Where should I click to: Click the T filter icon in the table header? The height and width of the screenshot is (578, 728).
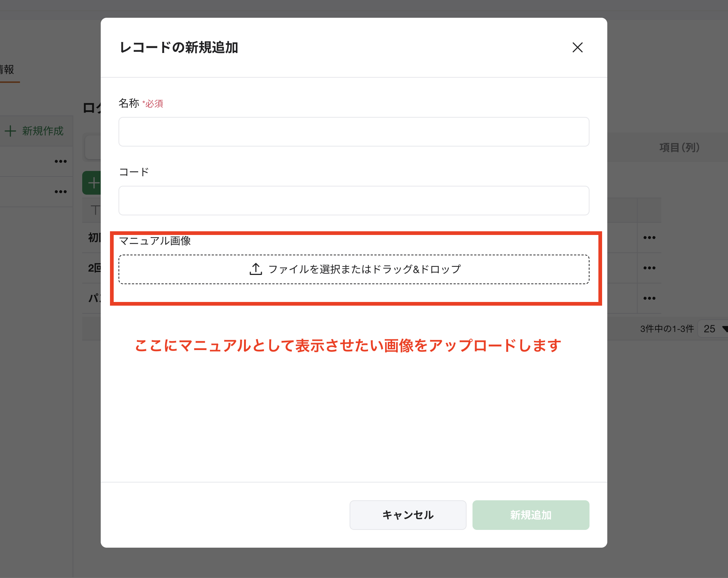[x=96, y=210]
